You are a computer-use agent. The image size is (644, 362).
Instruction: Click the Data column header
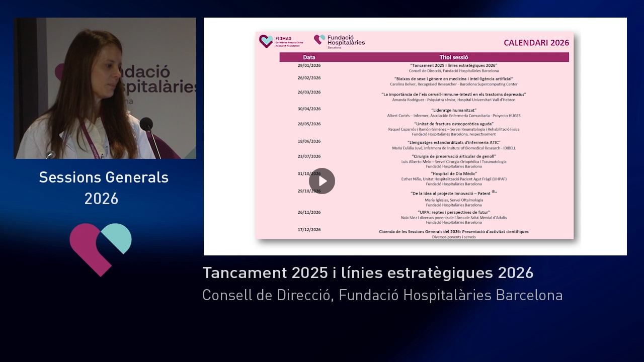tap(309, 57)
